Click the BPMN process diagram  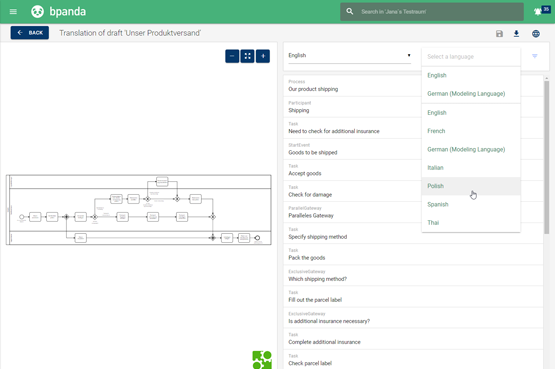[139, 209]
